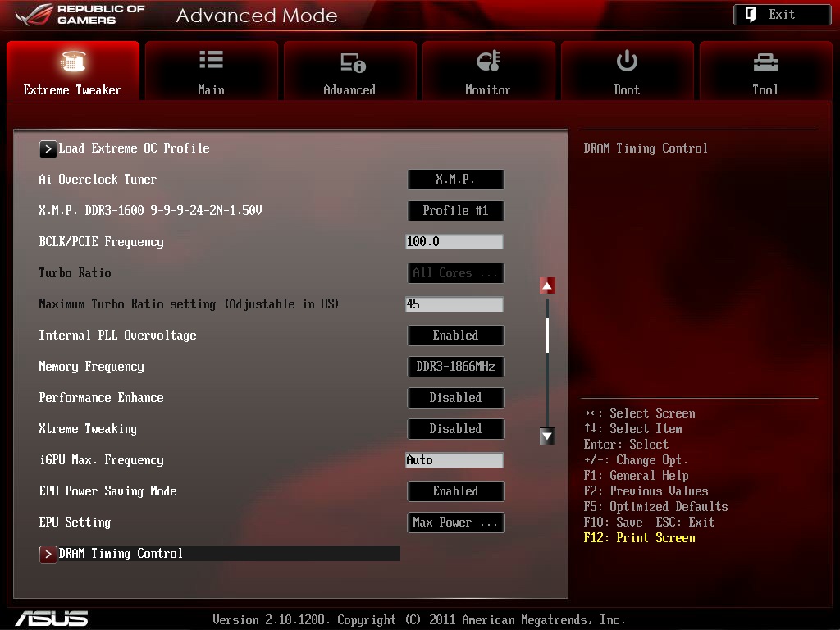Click the F10: Save ESC: Exit hint
The image size is (840, 630).
649,523
